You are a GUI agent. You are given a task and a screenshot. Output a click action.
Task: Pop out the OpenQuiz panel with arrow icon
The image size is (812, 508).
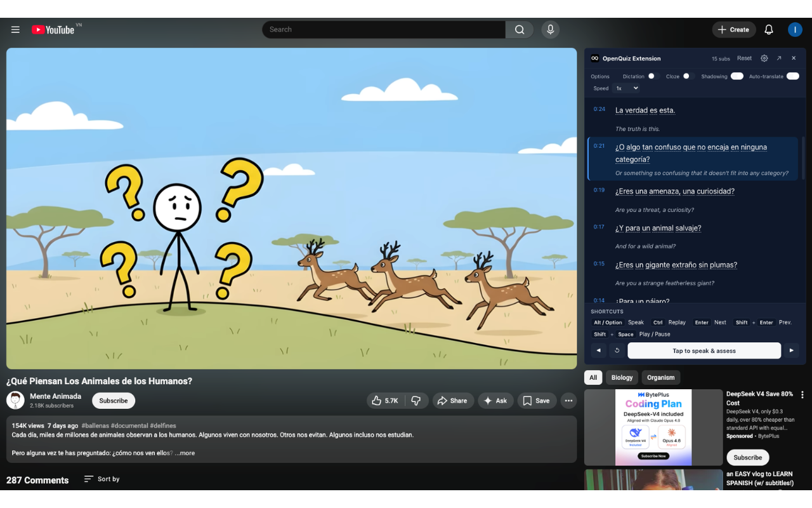(x=779, y=58)
